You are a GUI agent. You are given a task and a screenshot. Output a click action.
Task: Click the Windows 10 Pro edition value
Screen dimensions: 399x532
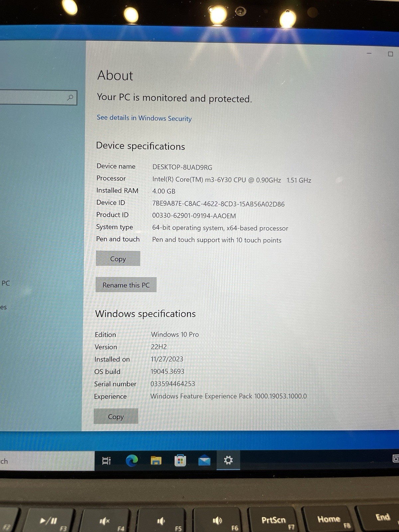[x=175, y=334]
